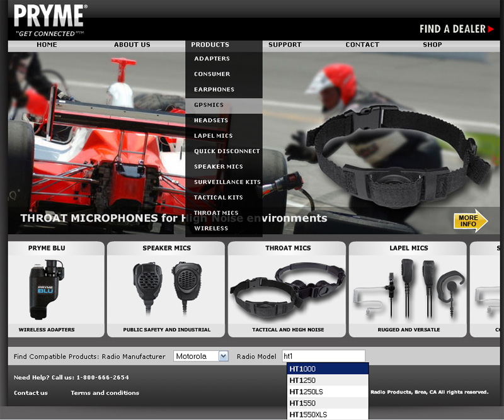Screen dimensions: 504x420
Task: Open the Find a Dealer link
Action: point(452,29)
